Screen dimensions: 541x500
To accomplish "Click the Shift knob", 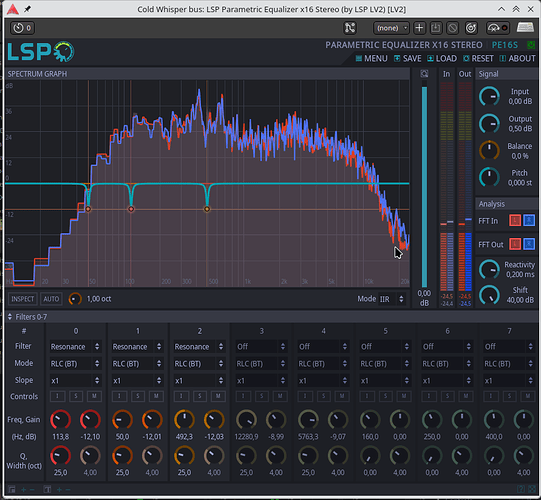I will point(489,295).
